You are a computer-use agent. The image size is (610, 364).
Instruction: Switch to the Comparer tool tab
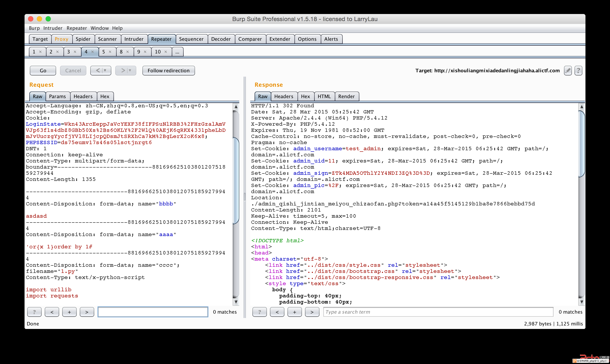pos(250,39)
